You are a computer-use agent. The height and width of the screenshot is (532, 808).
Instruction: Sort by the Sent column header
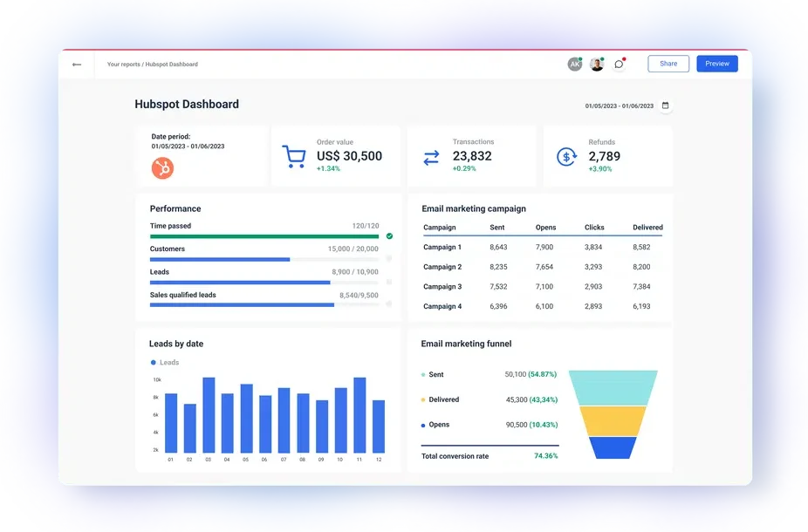pos(497,227)
